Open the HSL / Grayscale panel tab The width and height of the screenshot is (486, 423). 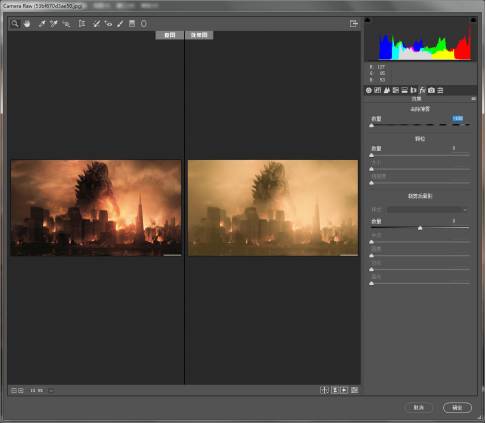coord(396,90)
